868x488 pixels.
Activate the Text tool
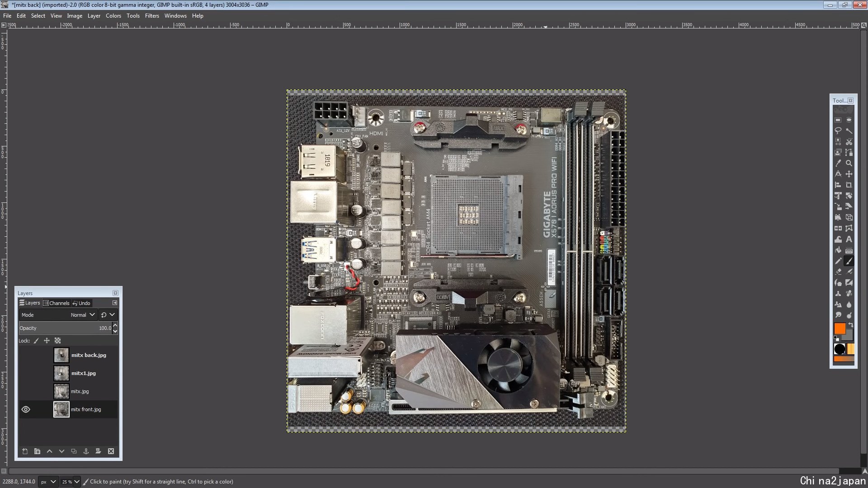pyautogui.click(x=849, y=239)
